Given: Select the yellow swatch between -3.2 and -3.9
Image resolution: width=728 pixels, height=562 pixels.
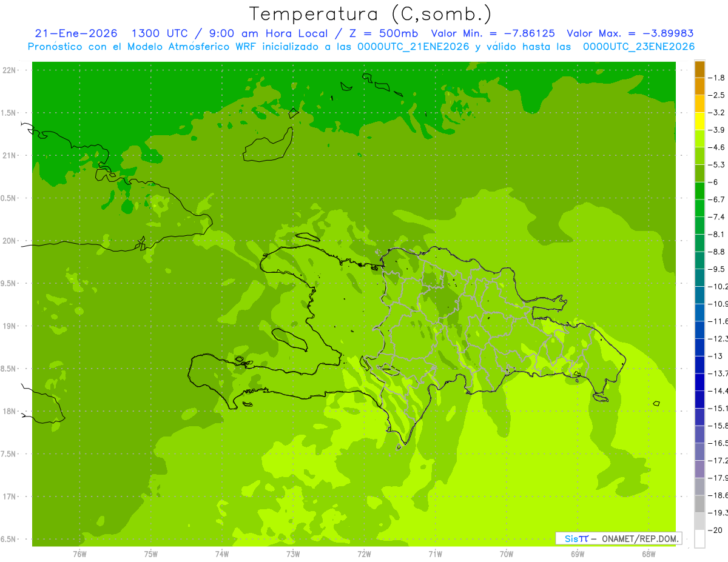Looking at the screenshot, I should click(x=699, y=121).
